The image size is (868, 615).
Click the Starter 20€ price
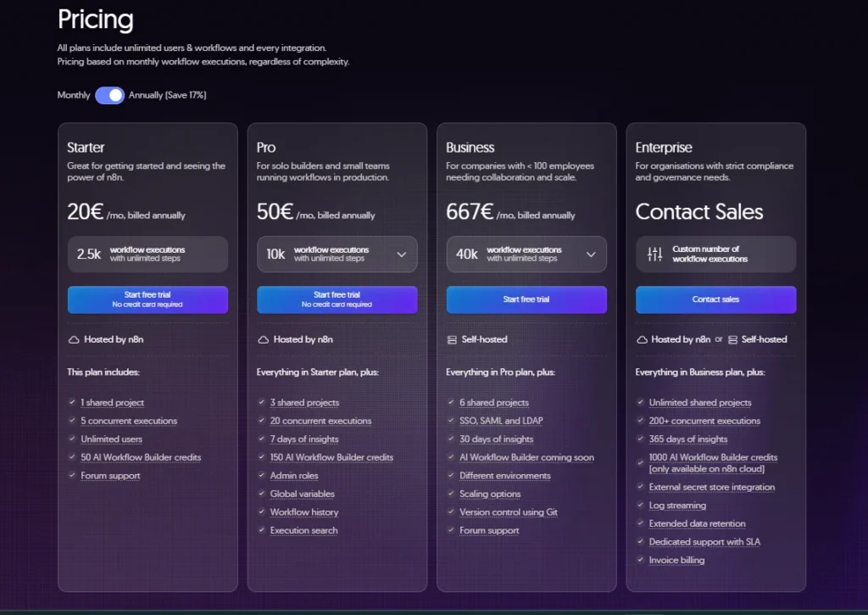[86, 212]
